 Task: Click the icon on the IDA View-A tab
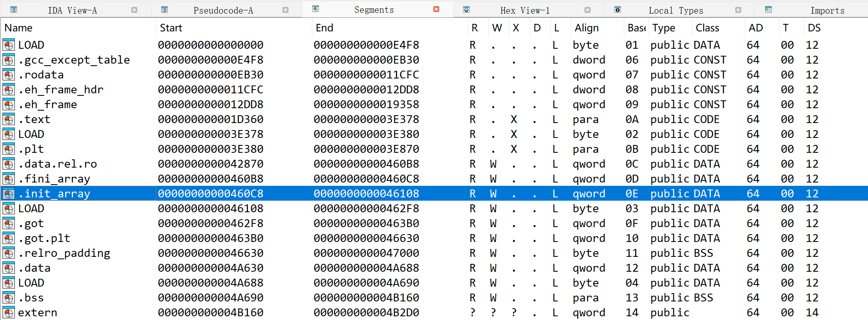coord(14,10)
